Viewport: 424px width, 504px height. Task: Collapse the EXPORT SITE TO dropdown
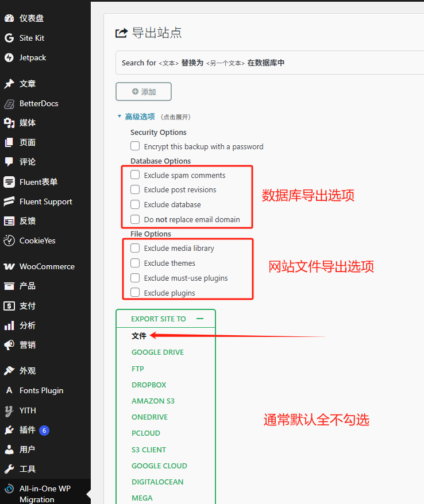pos(200,319)
